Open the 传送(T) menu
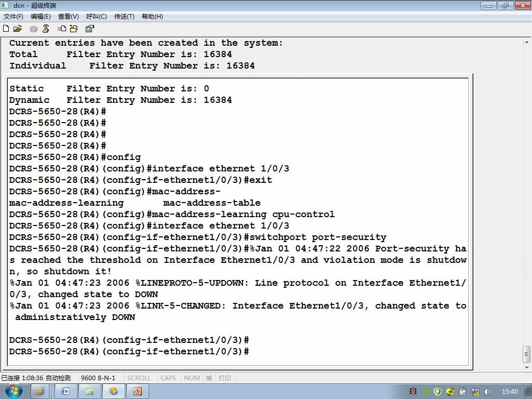Screen dimensions: 532x399 (124, 17)
